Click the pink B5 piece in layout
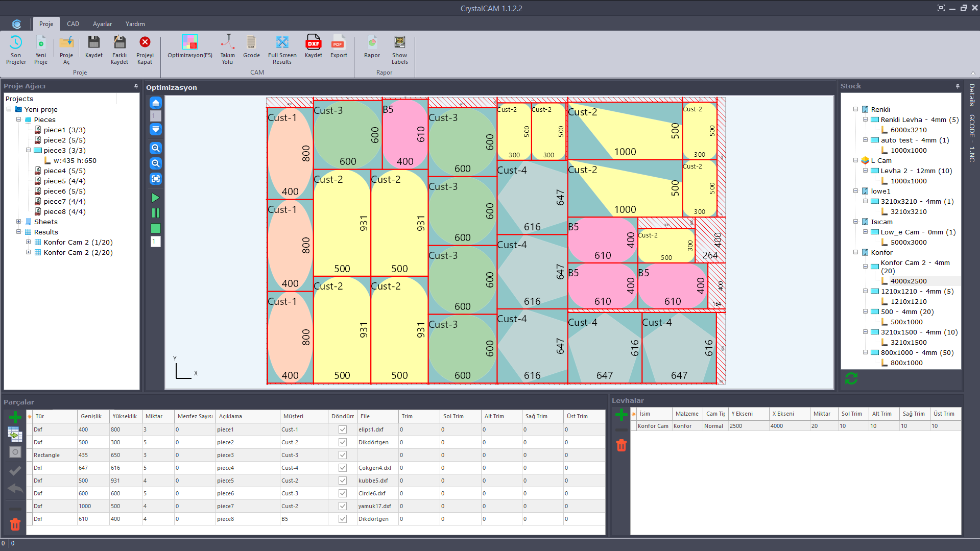 click(x=404, y=135)
